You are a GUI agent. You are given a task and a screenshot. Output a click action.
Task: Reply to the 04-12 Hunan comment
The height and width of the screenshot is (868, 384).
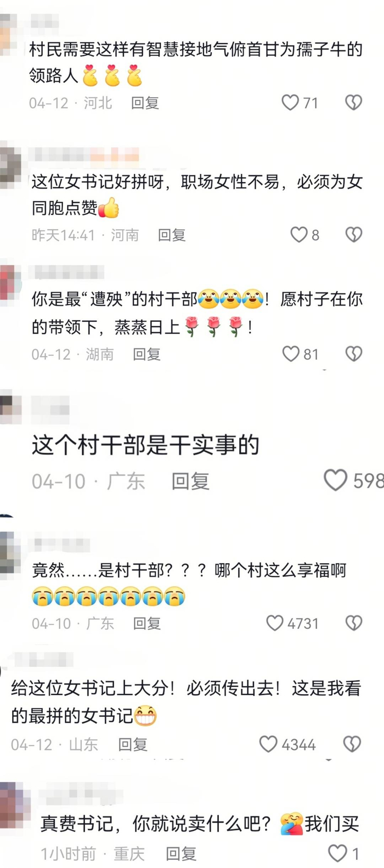pyautogui.click(x=146, y=354)
